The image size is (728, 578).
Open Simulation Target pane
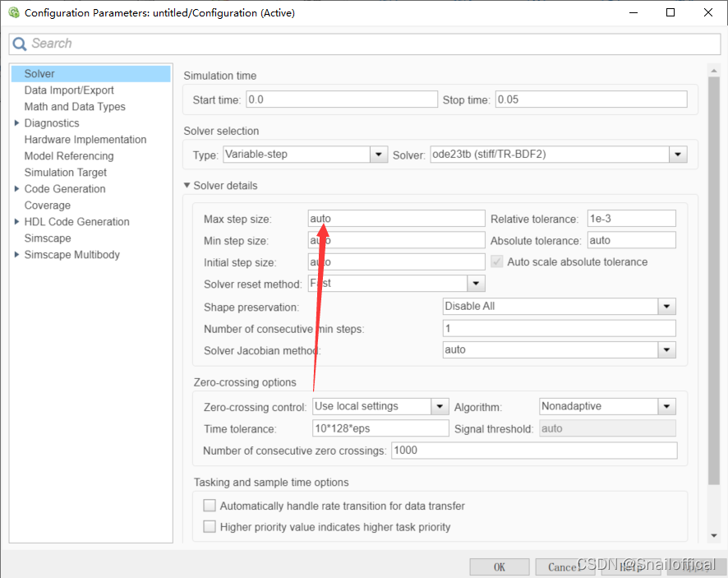[66, 173]
